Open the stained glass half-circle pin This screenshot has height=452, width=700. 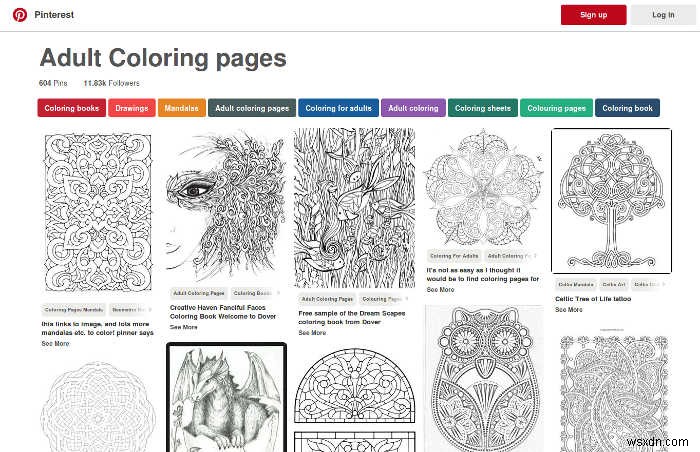(x=354, y=386)
